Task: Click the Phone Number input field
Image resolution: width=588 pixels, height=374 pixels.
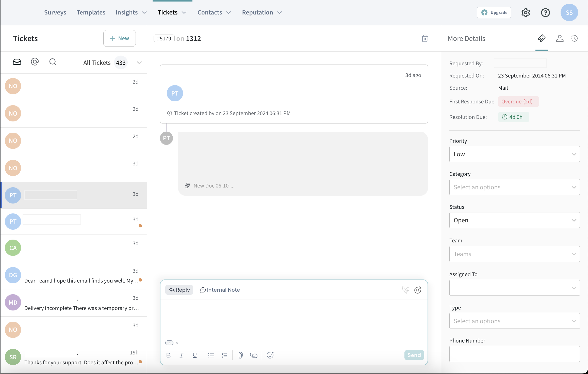Action: coord(514,354)
